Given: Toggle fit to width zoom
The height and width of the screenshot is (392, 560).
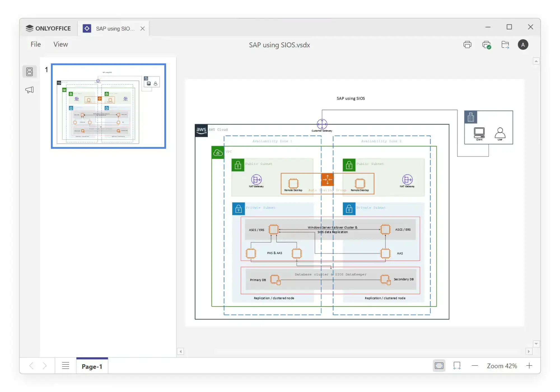Looking at the screenshot, I should pos(457,366).
